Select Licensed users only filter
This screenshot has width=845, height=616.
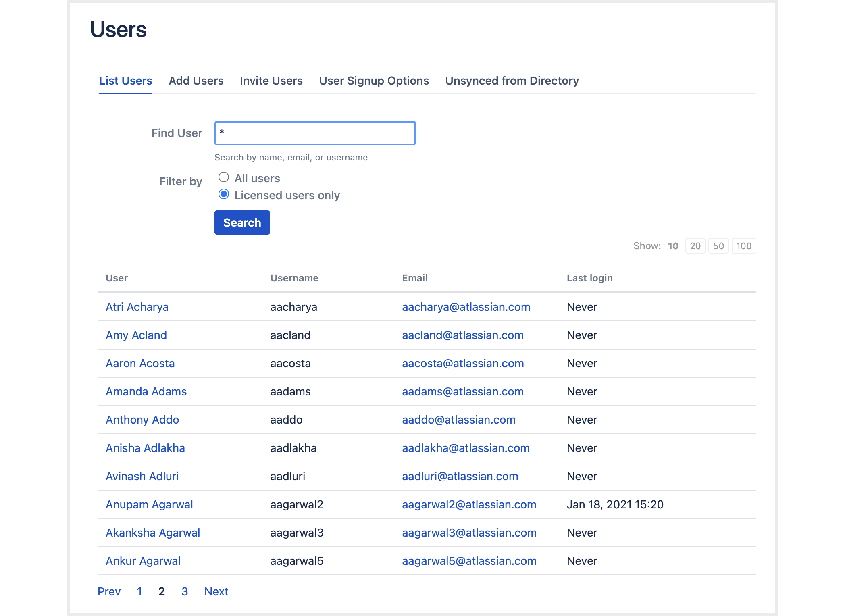tap(224, 194)
